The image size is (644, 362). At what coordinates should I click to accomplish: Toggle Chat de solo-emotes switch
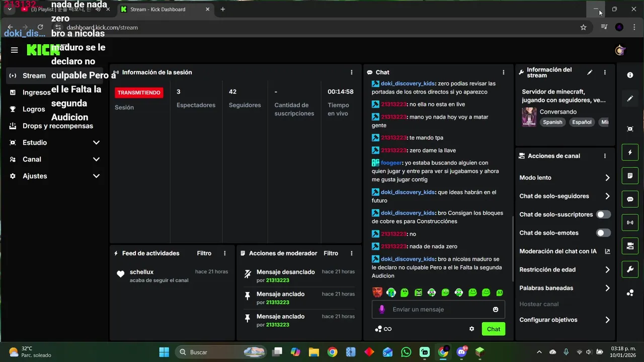tap(603, 233)
